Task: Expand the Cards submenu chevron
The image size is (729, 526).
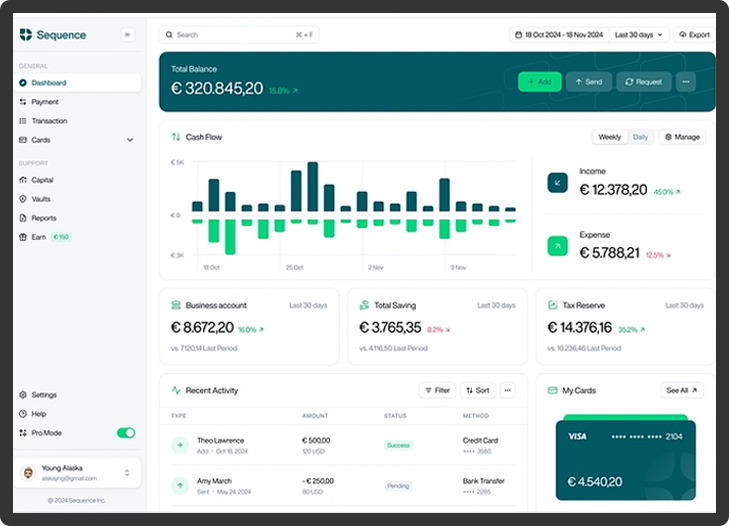Action: [x=130, y=140]
